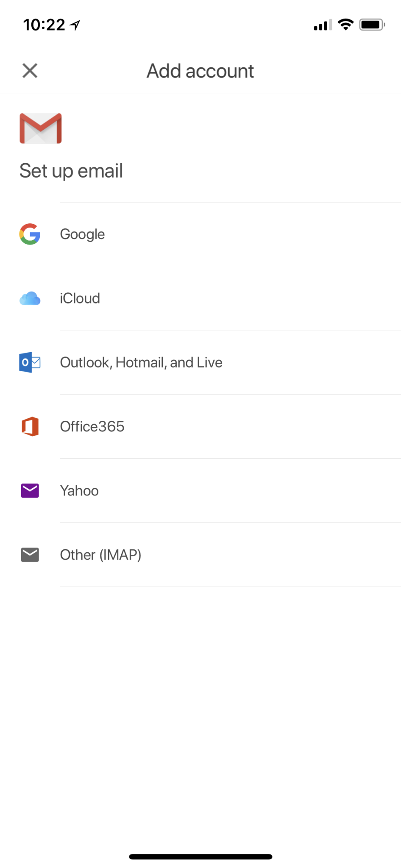
Task: Tap the Set up email heading
Action: (x=71, y=171)
